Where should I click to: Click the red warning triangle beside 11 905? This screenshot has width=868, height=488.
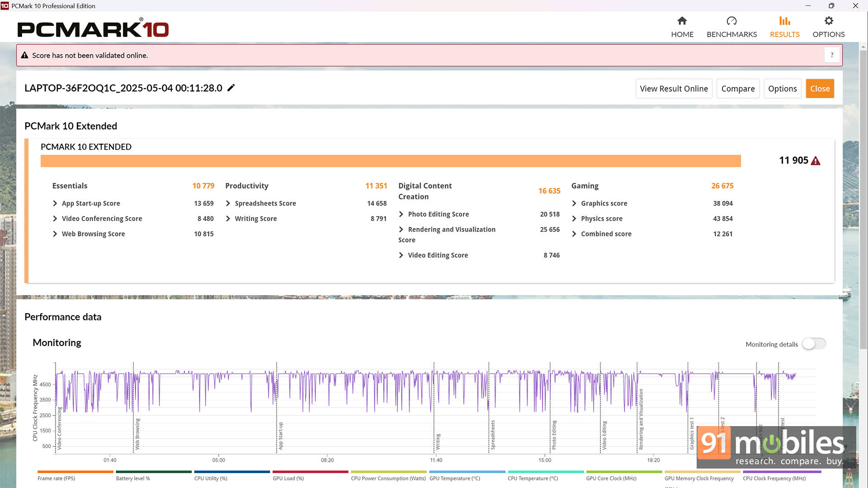click(x=816, y=161)
